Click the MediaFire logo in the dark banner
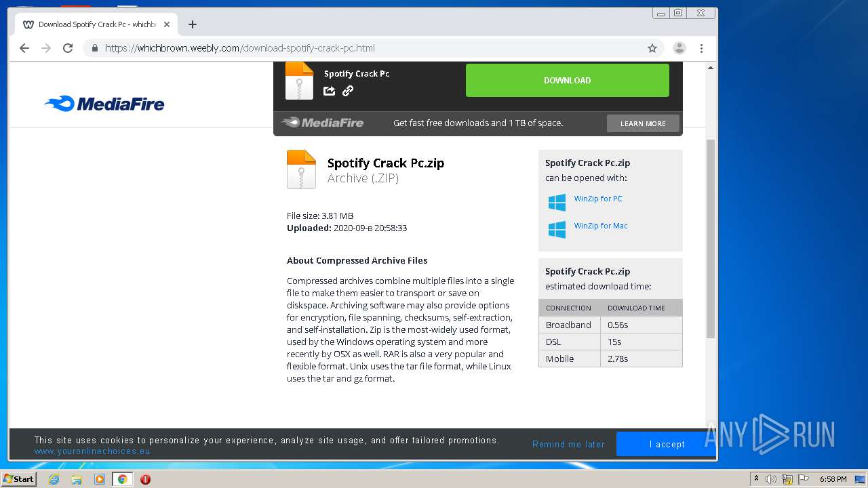Viewport: 868px width, 488px height. coord(323,123)
